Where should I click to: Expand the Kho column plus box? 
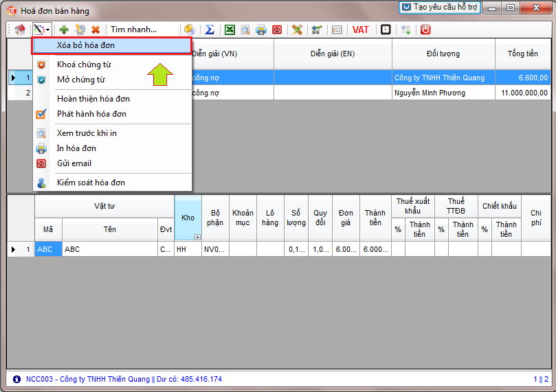(x=197, y=237)
